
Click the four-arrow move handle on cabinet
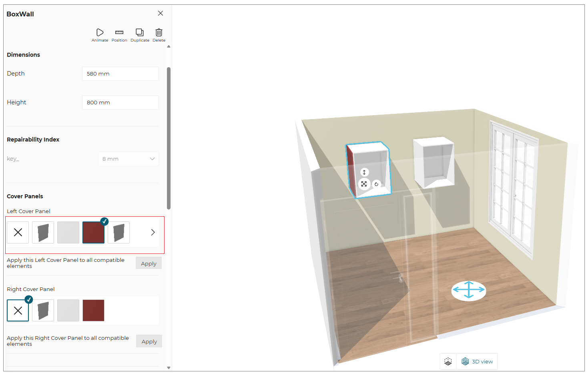click(x=364, y=184)
